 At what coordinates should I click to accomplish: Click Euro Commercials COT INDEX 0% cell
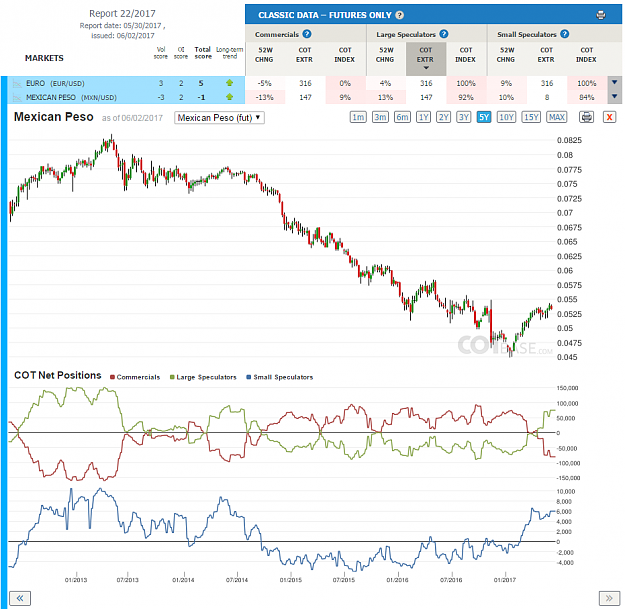tap(345, 83)
